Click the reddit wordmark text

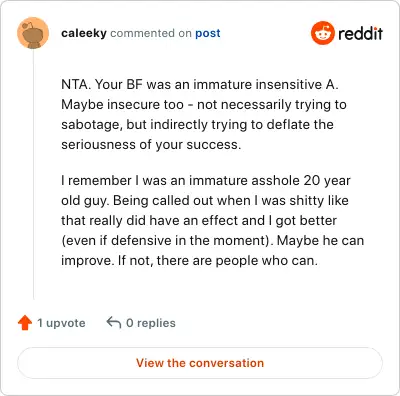point(360,33)
